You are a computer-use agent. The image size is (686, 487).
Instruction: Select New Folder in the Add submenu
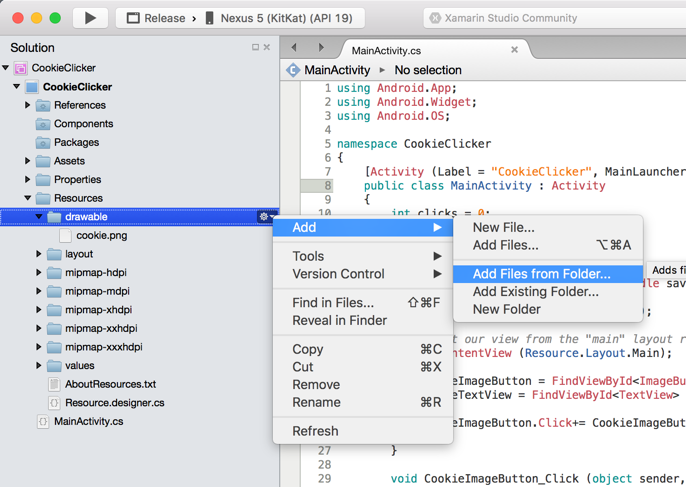click(506, 310)
